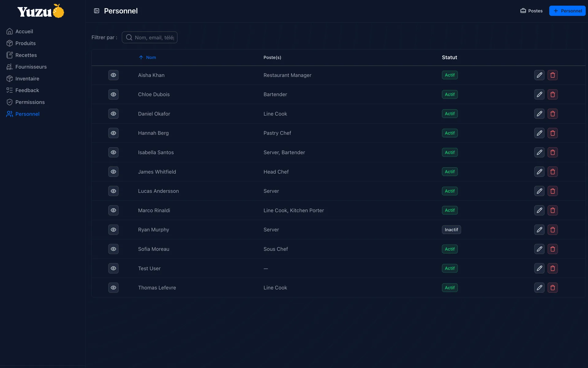The width and height of the screenshot is (588, 368).
Task: Edit Ryan Murphy's record
Action: [539, 230]
